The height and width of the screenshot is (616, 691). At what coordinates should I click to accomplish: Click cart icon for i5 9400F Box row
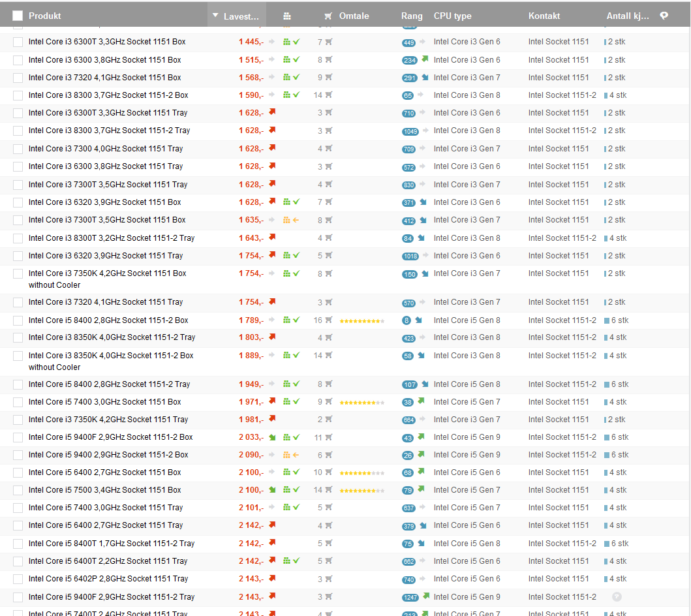tap(329, 437)
